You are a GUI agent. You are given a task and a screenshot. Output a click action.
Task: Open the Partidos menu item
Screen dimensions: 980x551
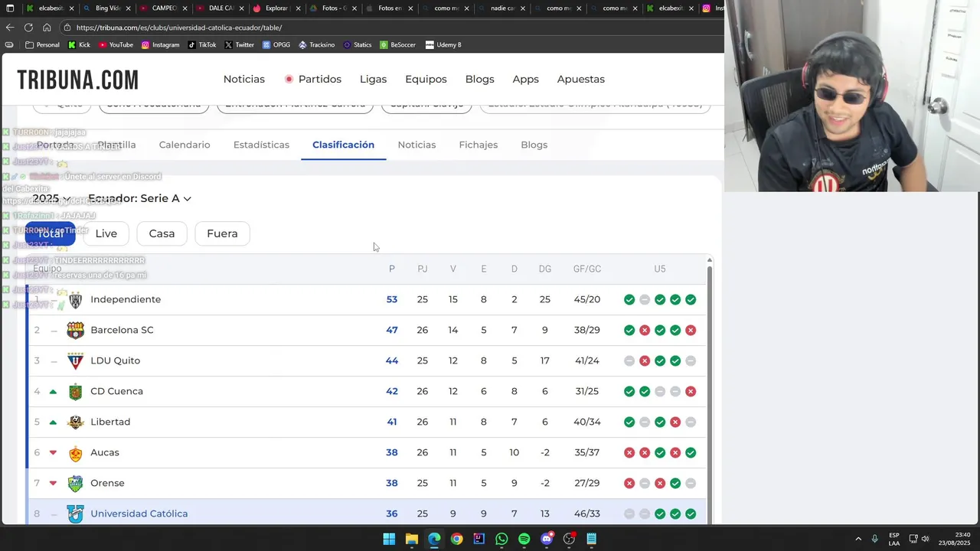click(x=313, y=80)
